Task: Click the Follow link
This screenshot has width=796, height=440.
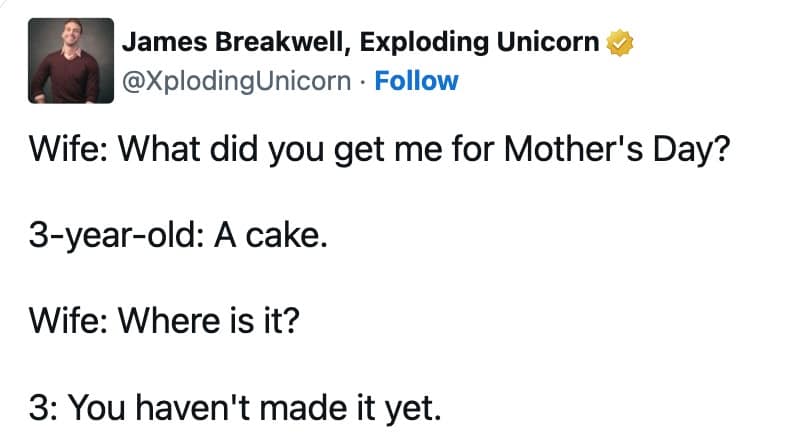Action: coord(416,81)
